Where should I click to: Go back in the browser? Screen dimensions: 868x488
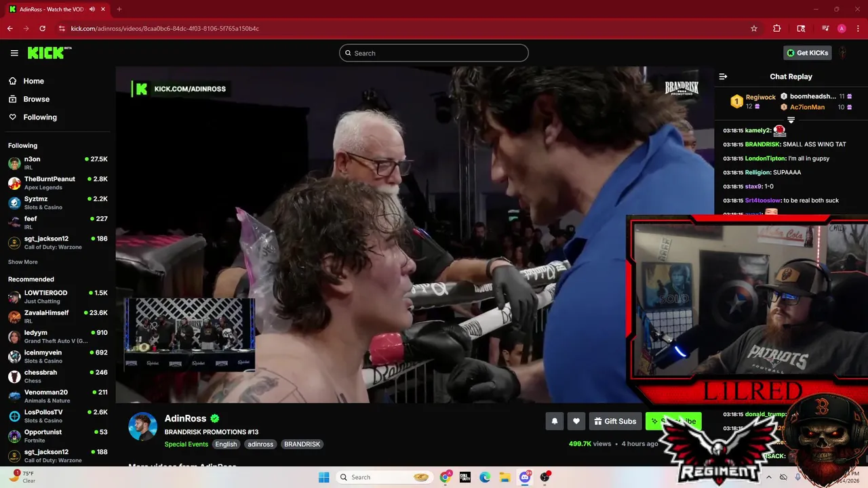pyautogui.click(x=10, y=28)
